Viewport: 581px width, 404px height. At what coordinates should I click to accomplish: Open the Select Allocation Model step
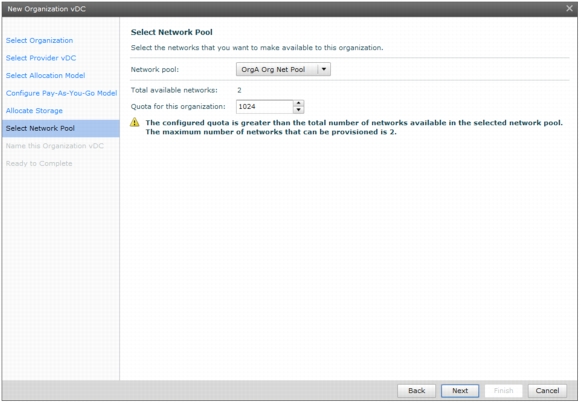45,76
